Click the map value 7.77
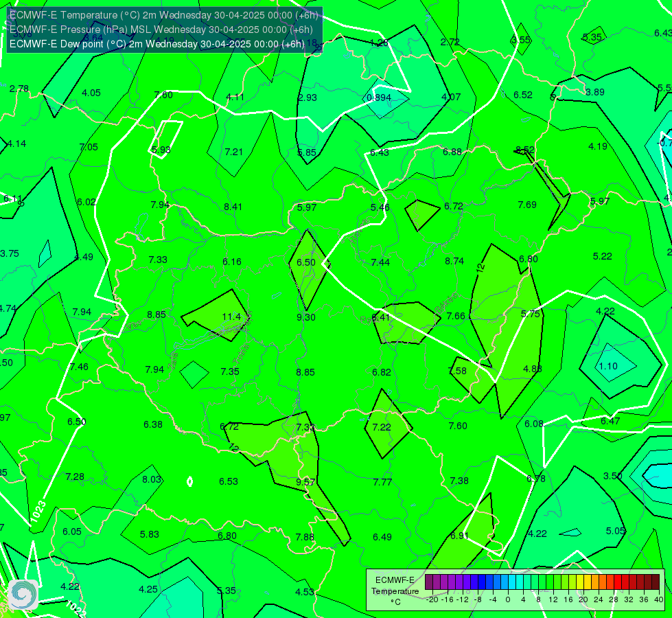The height and width of the screenshot is (618, 672). (382, 482)
